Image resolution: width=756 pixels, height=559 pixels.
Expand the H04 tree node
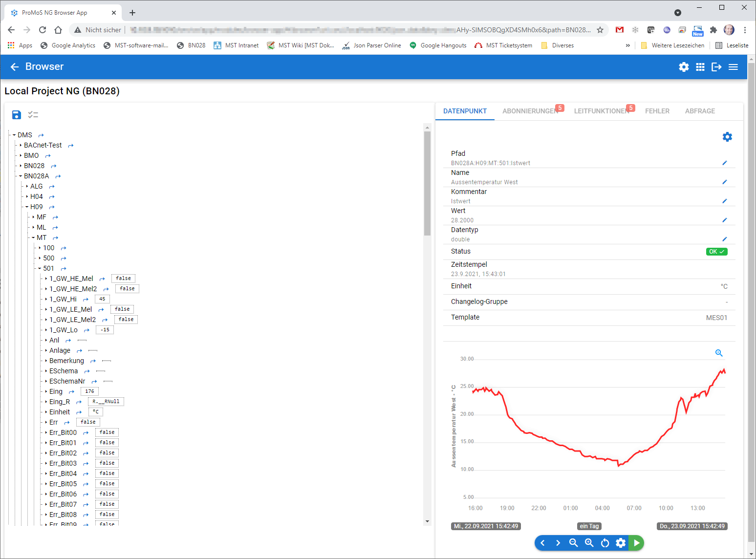tap(27, 196)
